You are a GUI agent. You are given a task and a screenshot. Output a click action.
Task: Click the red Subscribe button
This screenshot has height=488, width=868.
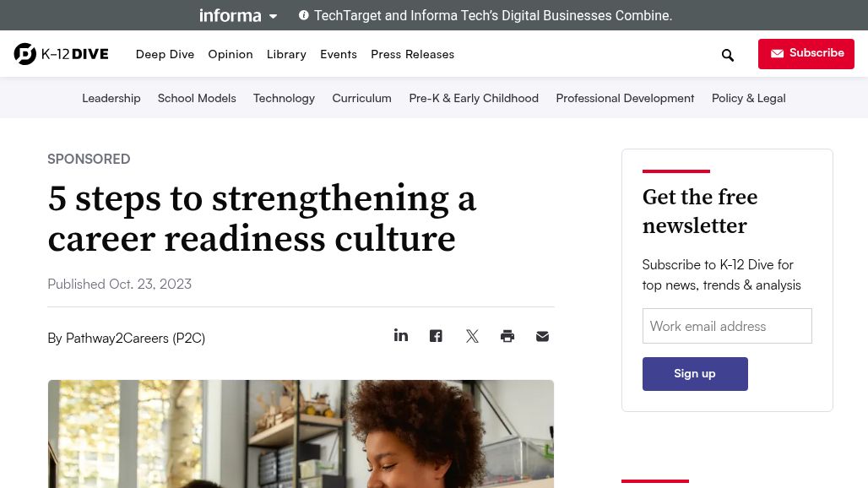[806, 54]
